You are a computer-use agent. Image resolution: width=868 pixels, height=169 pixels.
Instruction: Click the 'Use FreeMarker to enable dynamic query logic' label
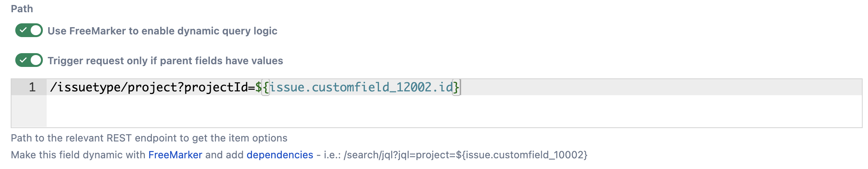pyautogui.click(x=162, y=31)
